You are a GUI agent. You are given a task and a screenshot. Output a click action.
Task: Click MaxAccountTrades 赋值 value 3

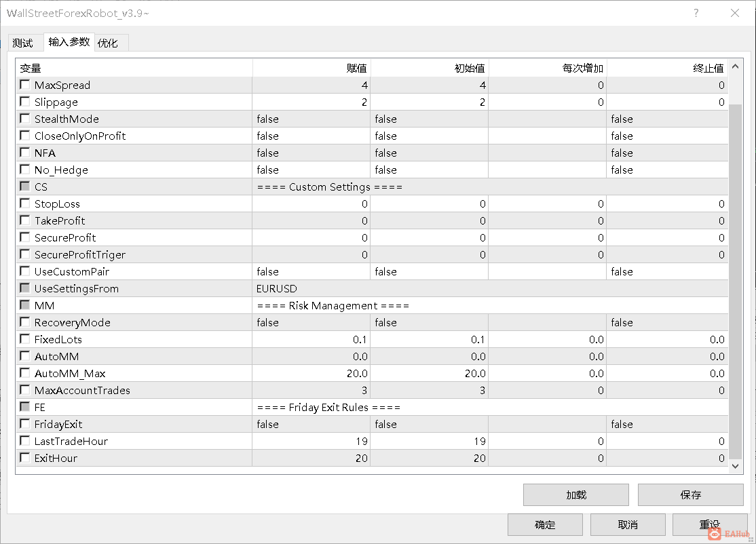[x=311, y=390]
